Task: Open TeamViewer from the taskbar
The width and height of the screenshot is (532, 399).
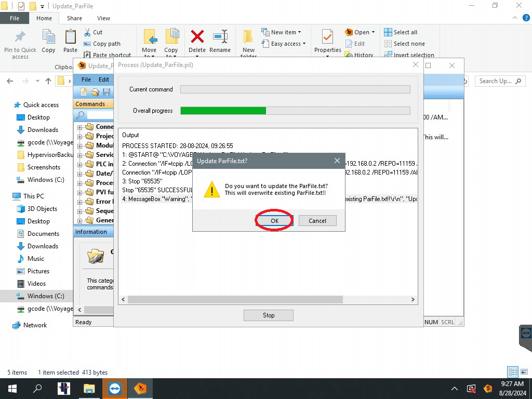Action: [x=114, y=389]
